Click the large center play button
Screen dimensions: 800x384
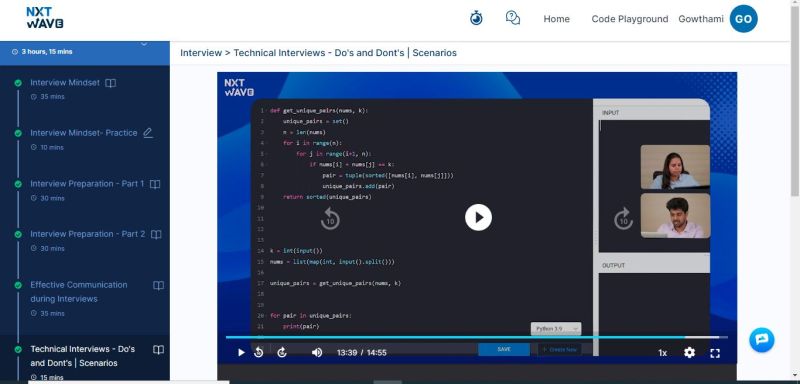click(478, 217)
